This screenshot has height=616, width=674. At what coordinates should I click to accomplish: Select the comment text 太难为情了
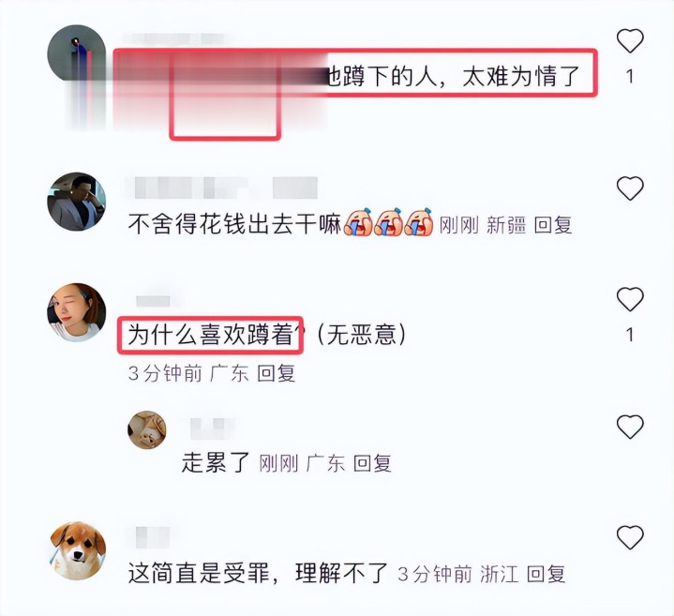tap(521, 77)
